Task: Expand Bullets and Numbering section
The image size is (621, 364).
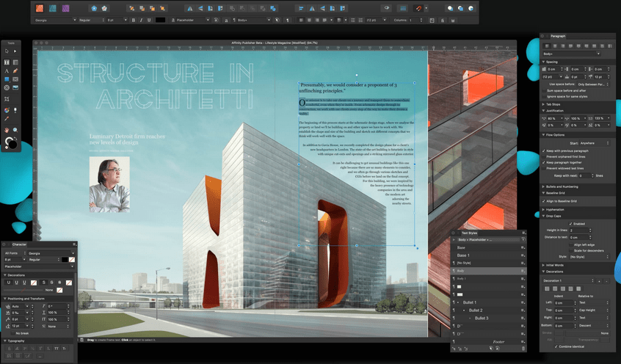Action: point(543,186)
